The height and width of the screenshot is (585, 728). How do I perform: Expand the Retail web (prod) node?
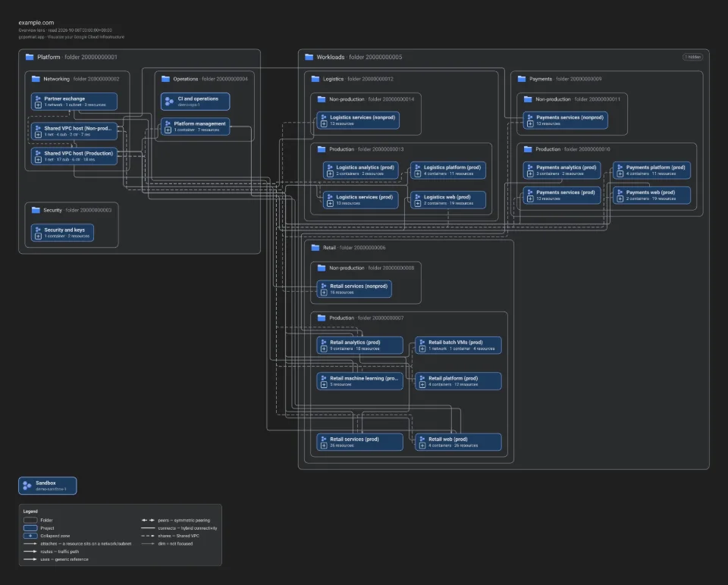[x=422, y=446]
